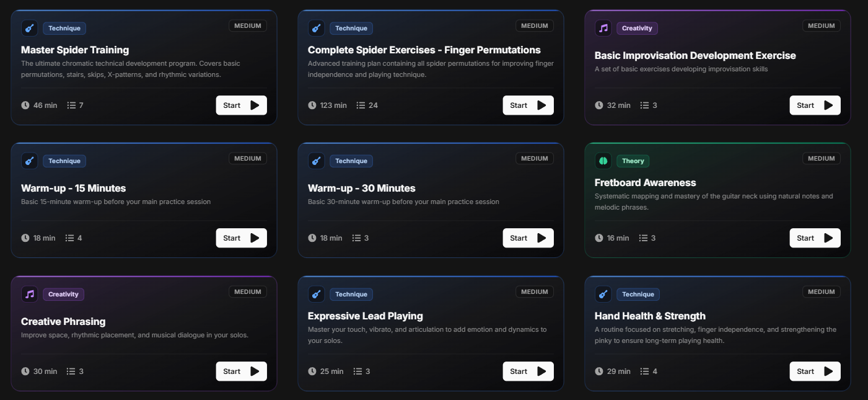Start the Fretboard Awareness exercise

coord(815,238)
